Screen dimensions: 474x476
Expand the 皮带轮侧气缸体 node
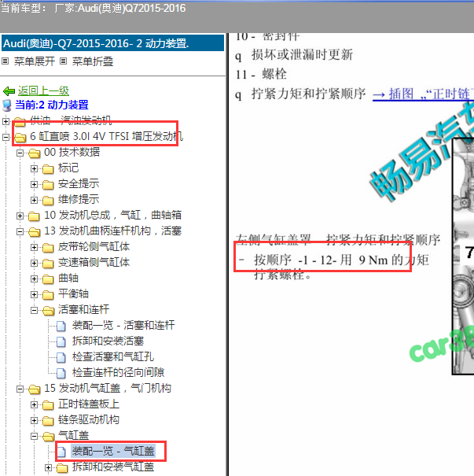tap(35, 247)
